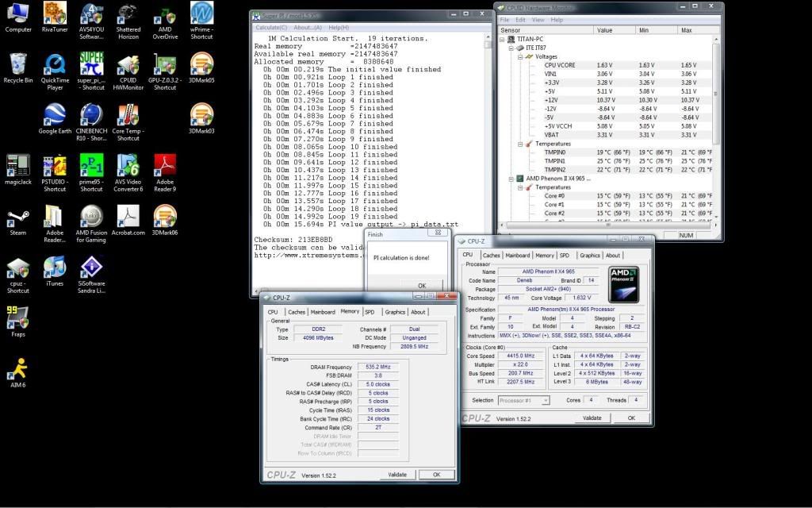Collapse the ITE IT87 node in HWMonitor
The height and width of the screenshot is (508, 812).
pos(511,48)
